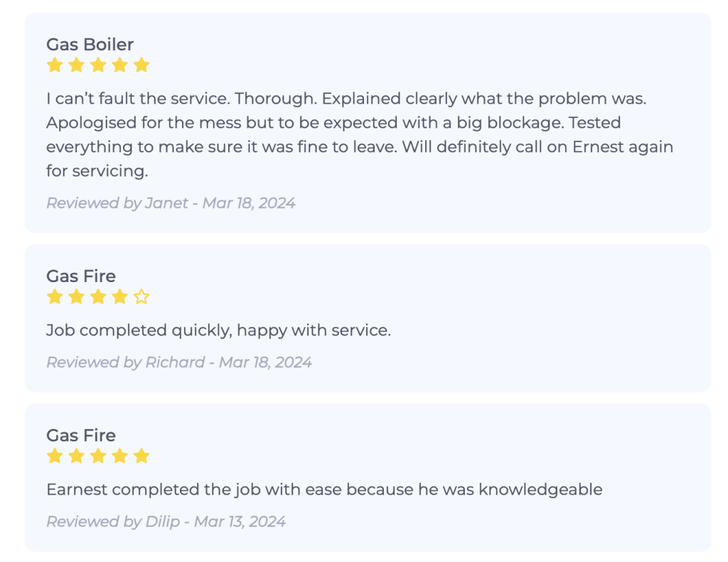Click "Earnest completed the job with ease" text

click(324, 490)
